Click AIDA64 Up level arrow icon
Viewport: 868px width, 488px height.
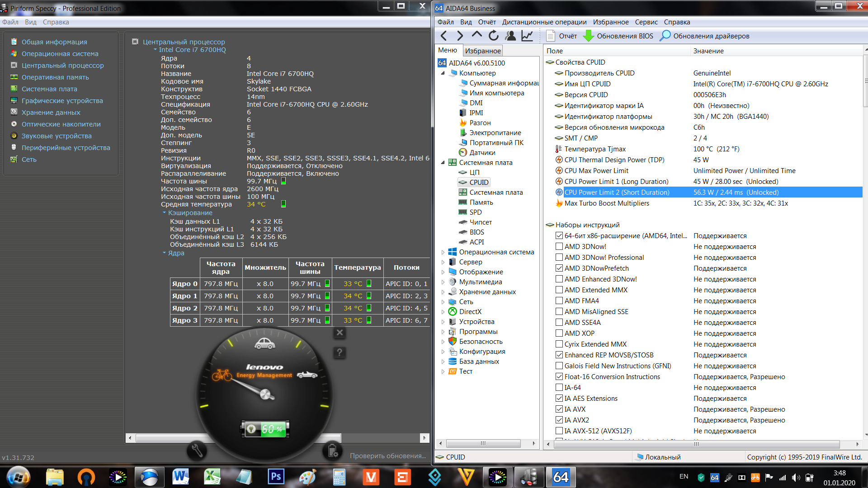pyautogui.click(x=476, y=35)
